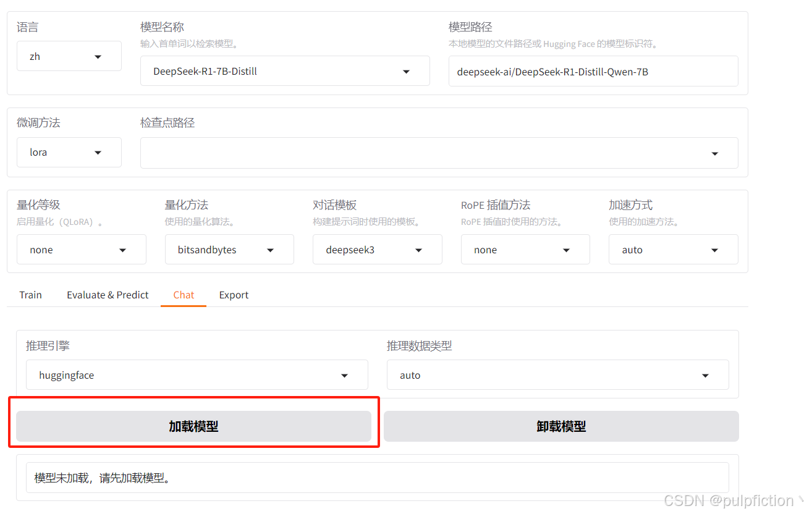Image resolution: width=812 pixels, height=514 pixels.
Task: Click the hint text 输入首单词以检索模型。
Action: pos(190,44)
